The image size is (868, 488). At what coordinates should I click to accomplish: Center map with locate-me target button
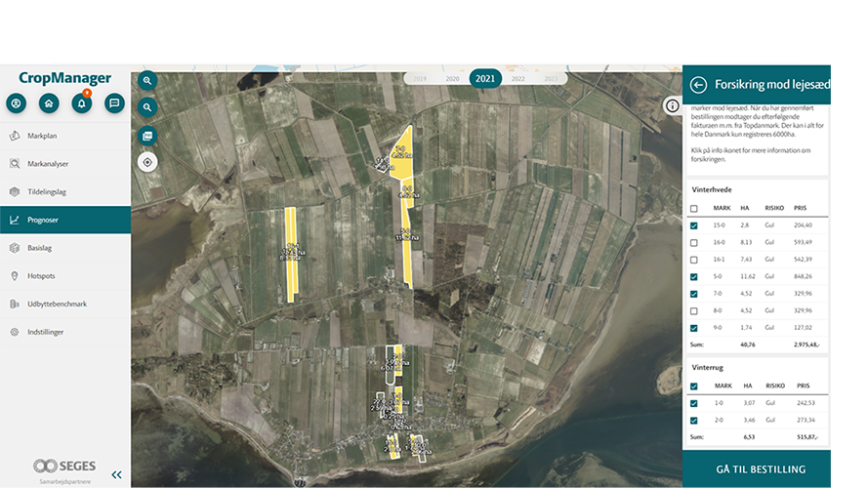pos(147,162)
